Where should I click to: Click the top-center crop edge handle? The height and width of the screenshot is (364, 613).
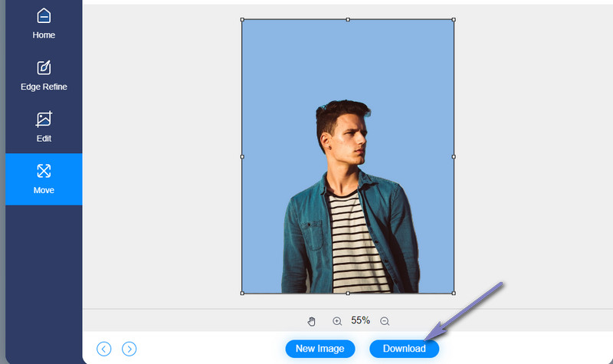(x=348, y=19)
